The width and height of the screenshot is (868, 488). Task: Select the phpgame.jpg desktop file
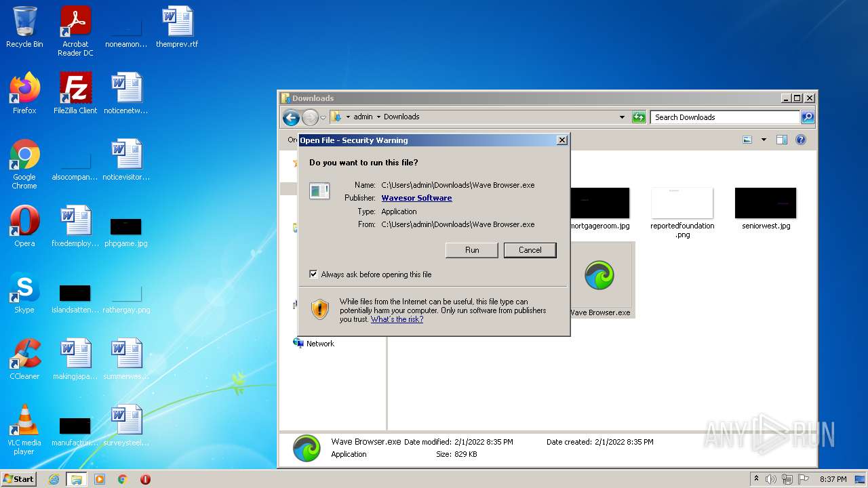(126, 232)
